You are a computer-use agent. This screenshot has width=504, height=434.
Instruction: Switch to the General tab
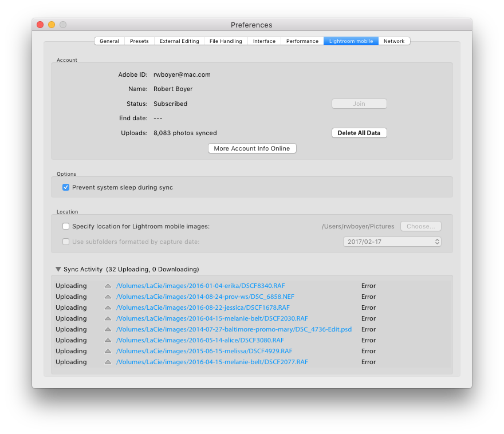click(109, 41)
